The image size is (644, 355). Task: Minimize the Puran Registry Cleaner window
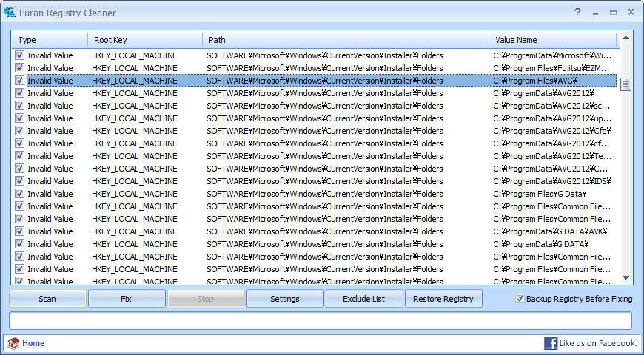595,13
